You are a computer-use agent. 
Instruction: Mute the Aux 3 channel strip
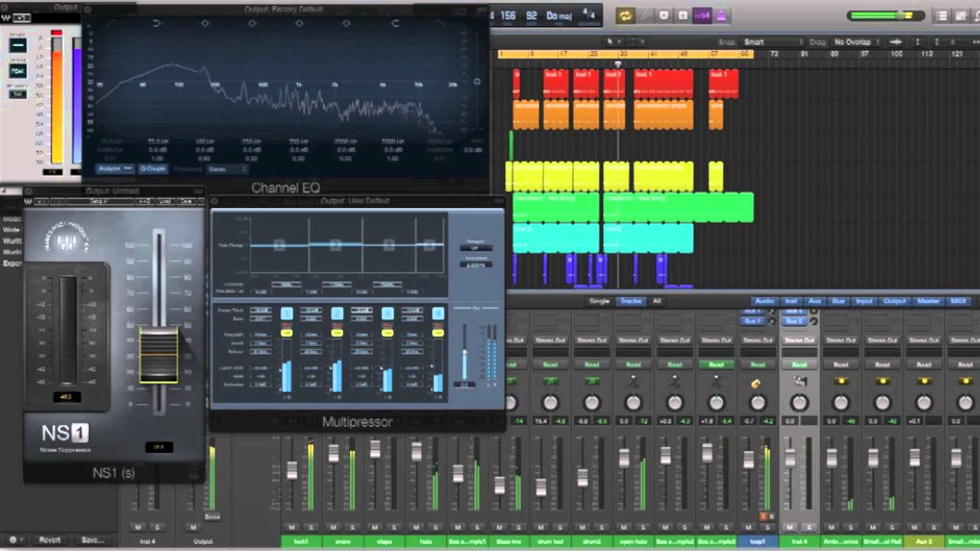[x=914, y=527]
